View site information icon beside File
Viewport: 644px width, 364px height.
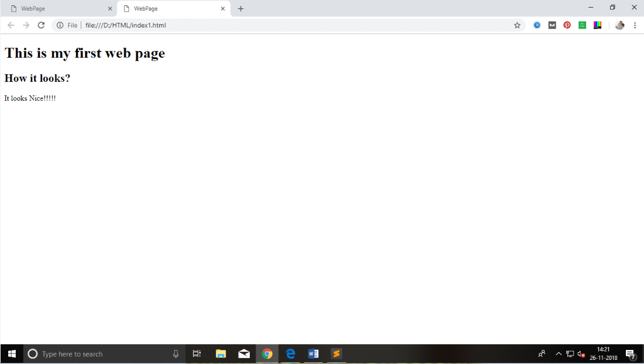(60, 25)
